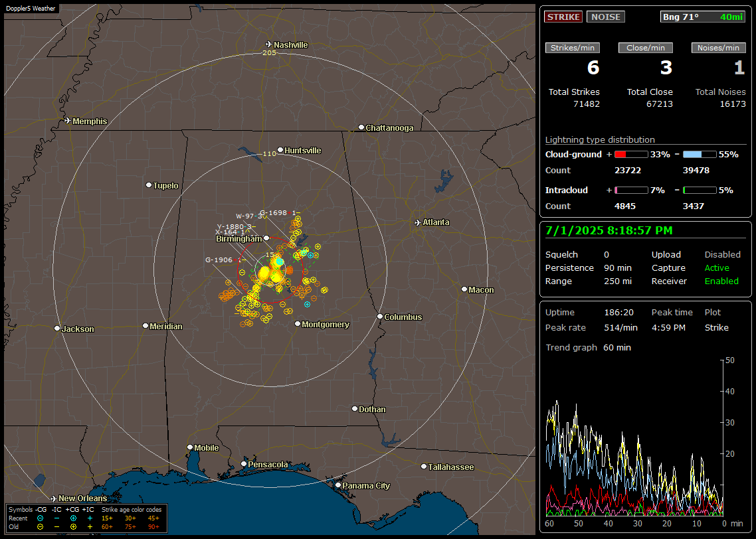Click the Macon city marker dot
Screen dimensions: 756x539
coord(464,289)
